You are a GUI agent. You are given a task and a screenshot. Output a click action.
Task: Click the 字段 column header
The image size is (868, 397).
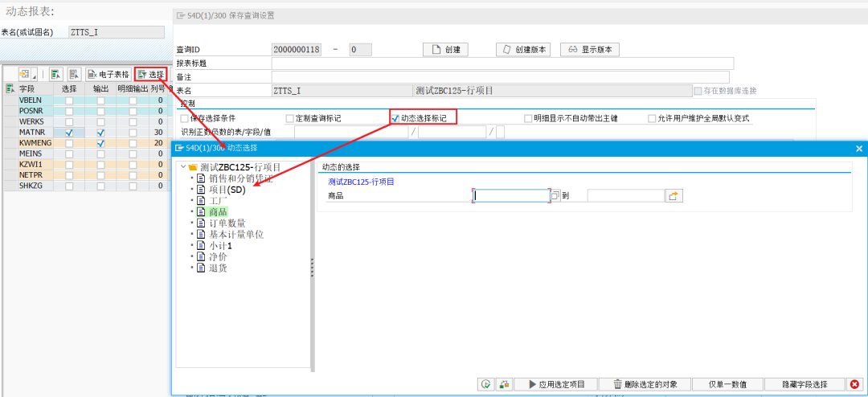point(35,88)
